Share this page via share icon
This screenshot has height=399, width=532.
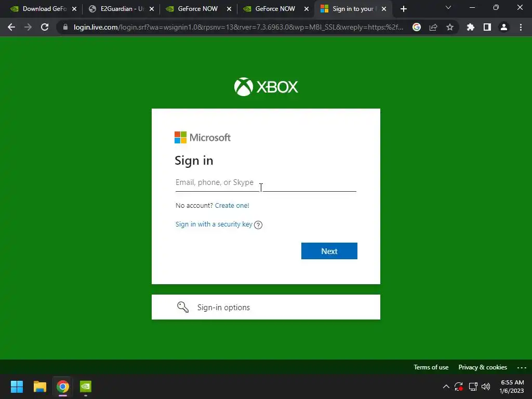tap(433, 27)
